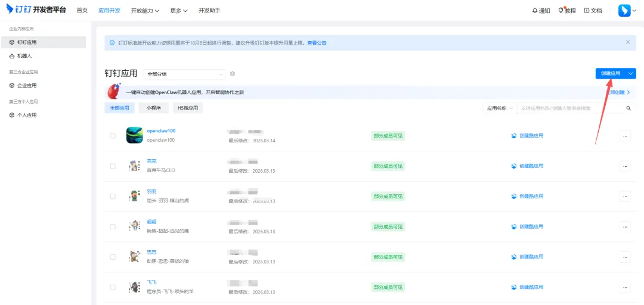Click the 查看公告 link
This screenshot has height=305, width=644.
coord(317,43)
